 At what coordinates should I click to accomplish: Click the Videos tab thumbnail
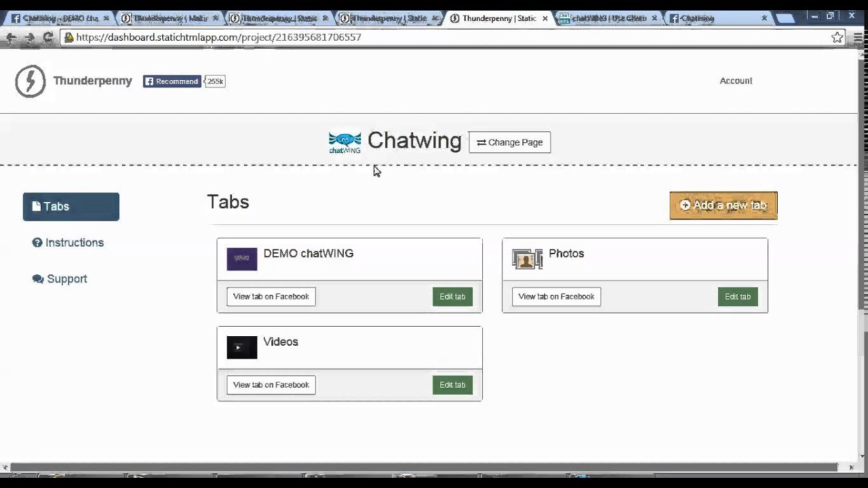tap(242, 347)
